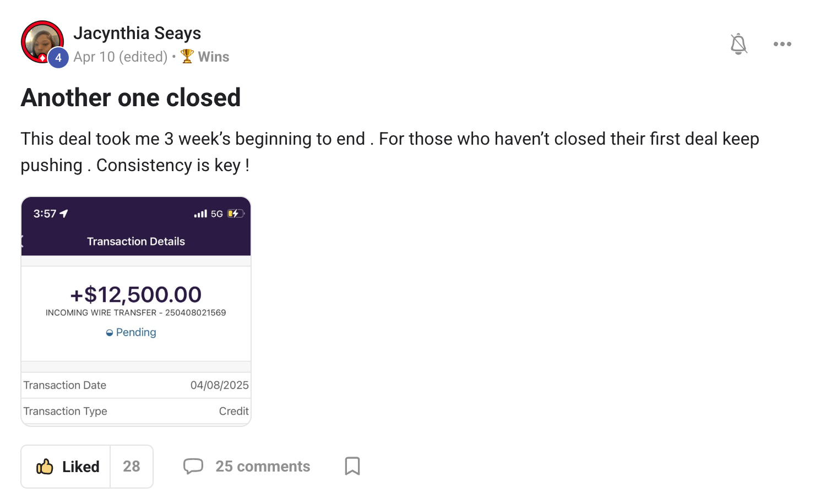
Task: Click the Another one closed title
Action: tap(131, 97)
